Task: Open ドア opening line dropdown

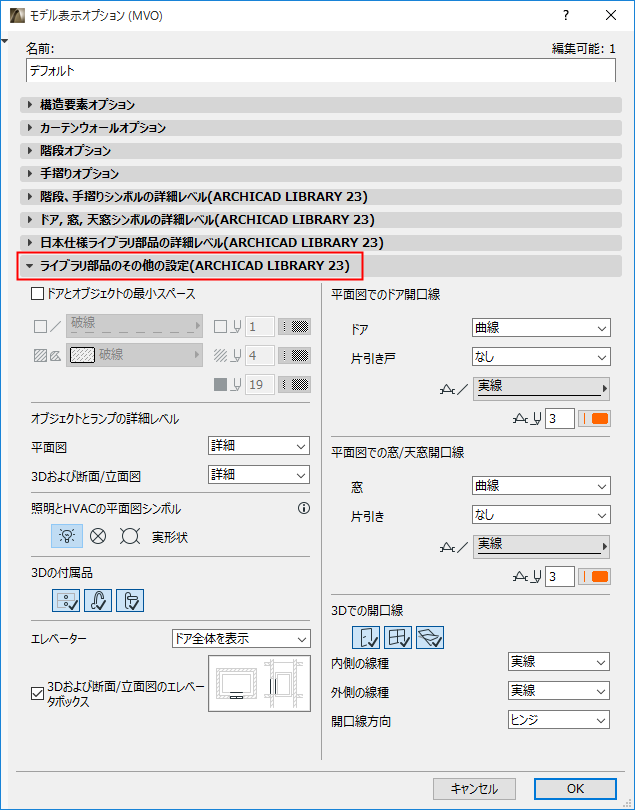Action: 541,328
